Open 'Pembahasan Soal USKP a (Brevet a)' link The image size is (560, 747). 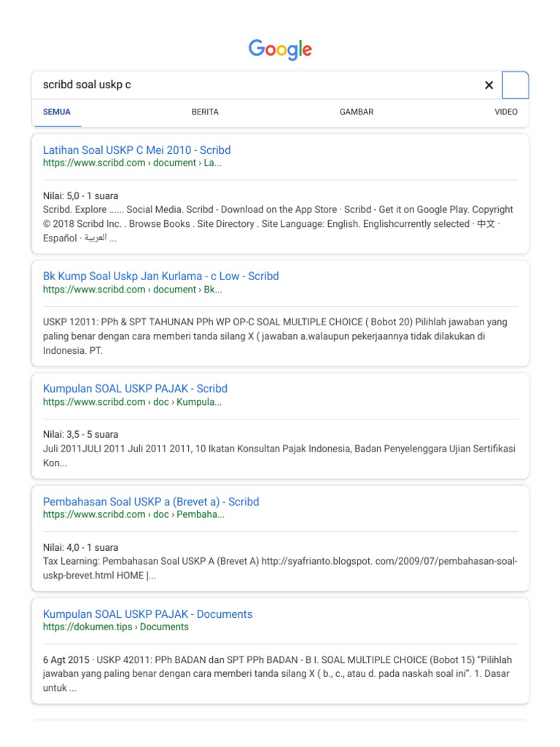tap(151, 502)
